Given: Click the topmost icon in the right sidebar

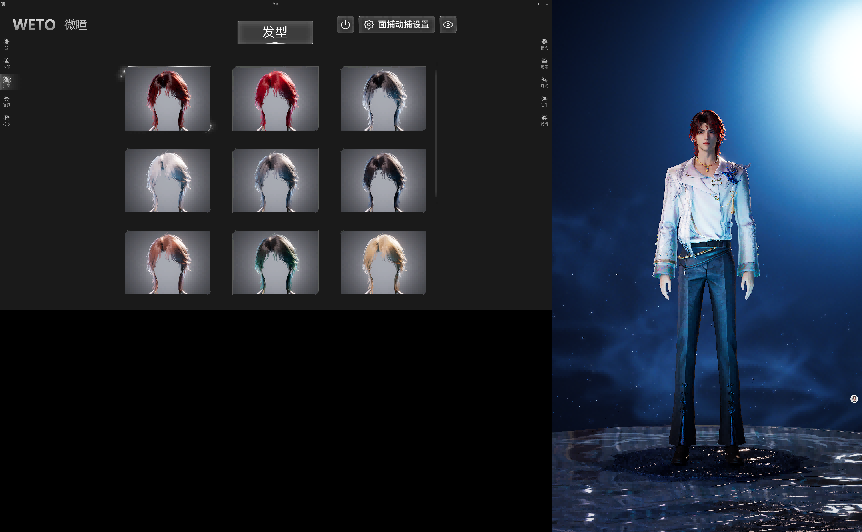Looking at the screenshot, I should pyautogui.click(x=544, y=43).
